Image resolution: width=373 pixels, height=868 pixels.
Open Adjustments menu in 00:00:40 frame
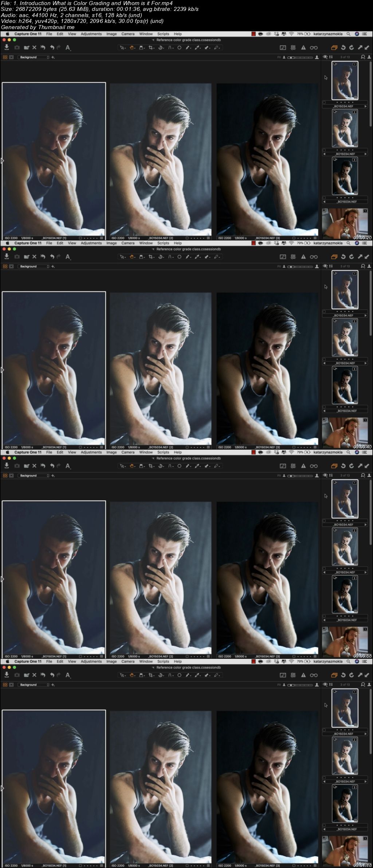[91, 243]
